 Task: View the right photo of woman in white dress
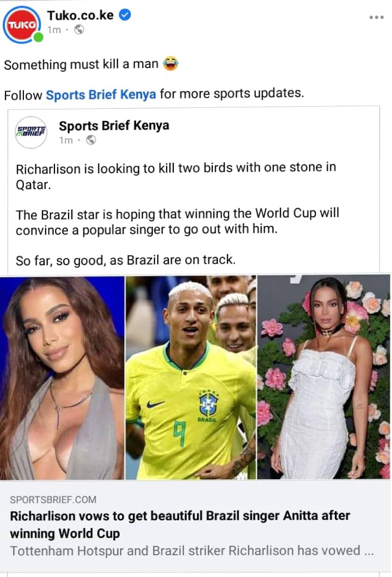click(x=323, y=378)
